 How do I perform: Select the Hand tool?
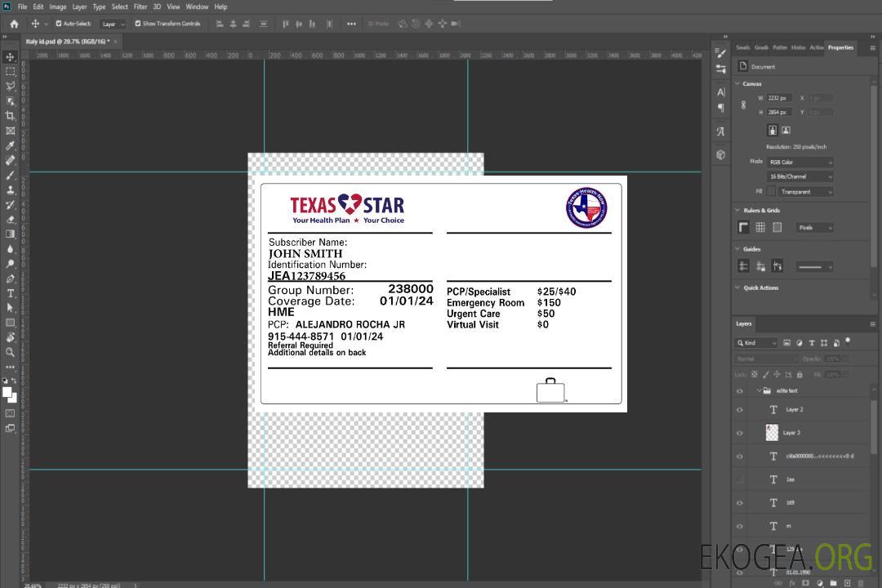point(10,337)
